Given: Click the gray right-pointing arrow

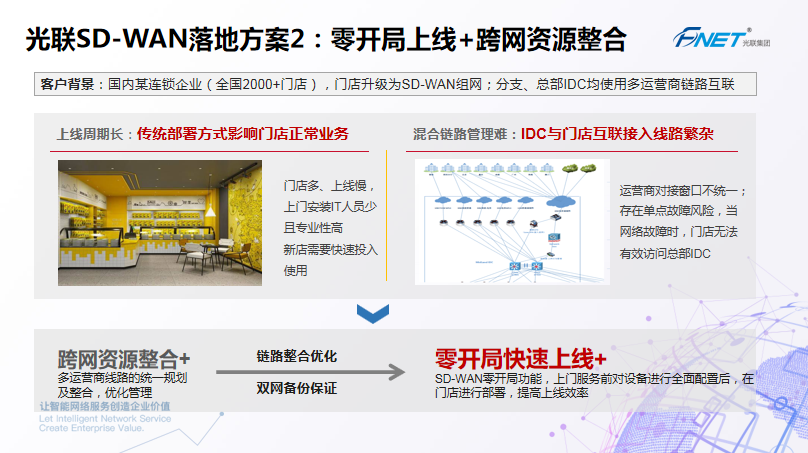Looking at the screenshot, I should [x=310, y=372].
